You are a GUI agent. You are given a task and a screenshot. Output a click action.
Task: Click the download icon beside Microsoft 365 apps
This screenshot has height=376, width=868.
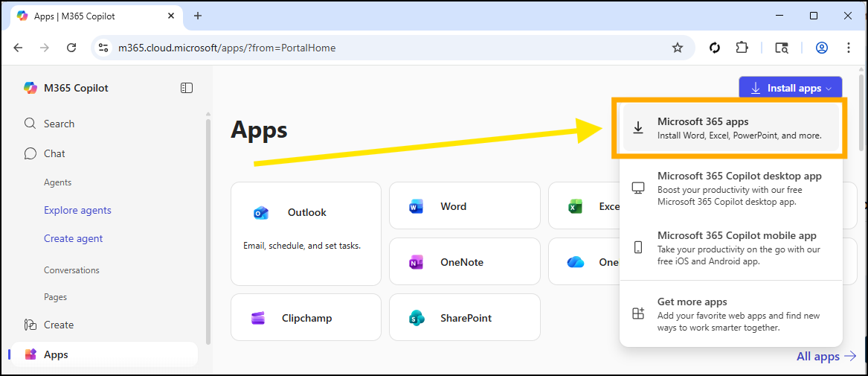pos(638,128)
